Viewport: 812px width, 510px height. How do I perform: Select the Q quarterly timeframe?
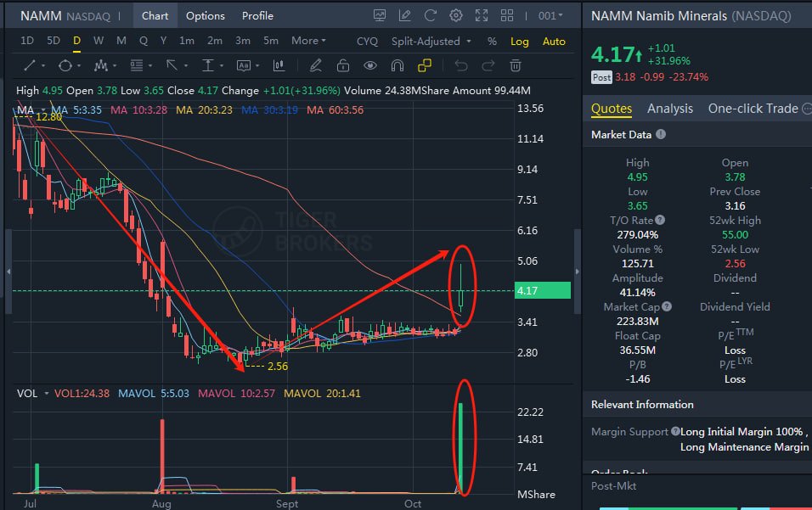coord(144,41)
